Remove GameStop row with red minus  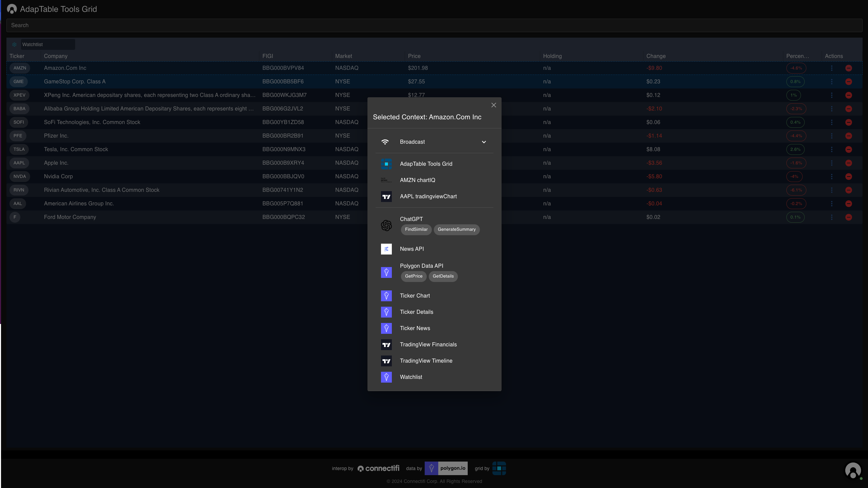tap(849, 82)
